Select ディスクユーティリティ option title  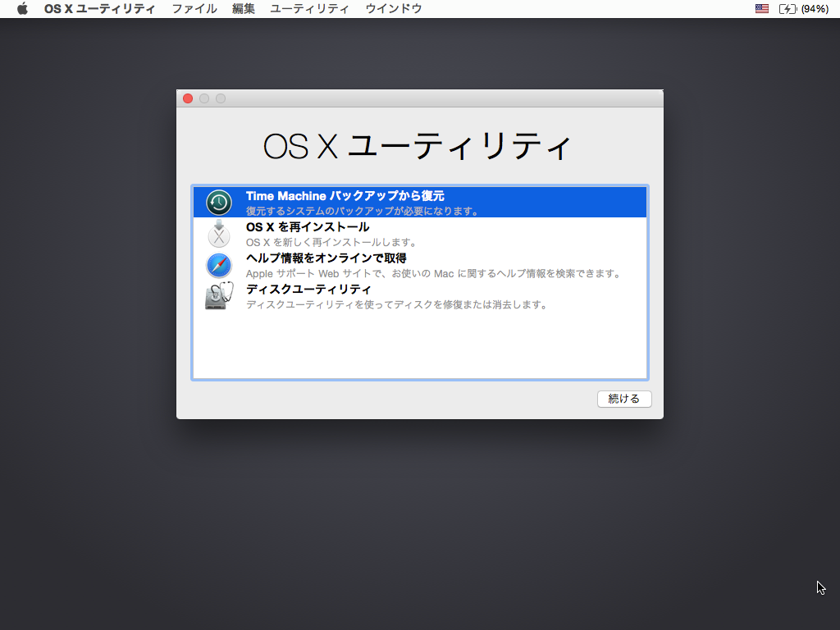click(308, 290)
